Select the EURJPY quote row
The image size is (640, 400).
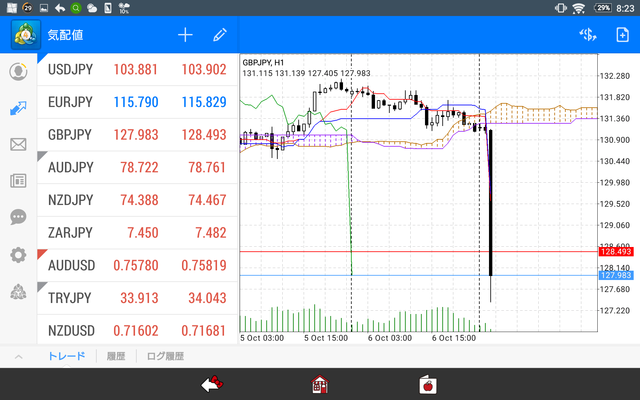tap(138, 102)
